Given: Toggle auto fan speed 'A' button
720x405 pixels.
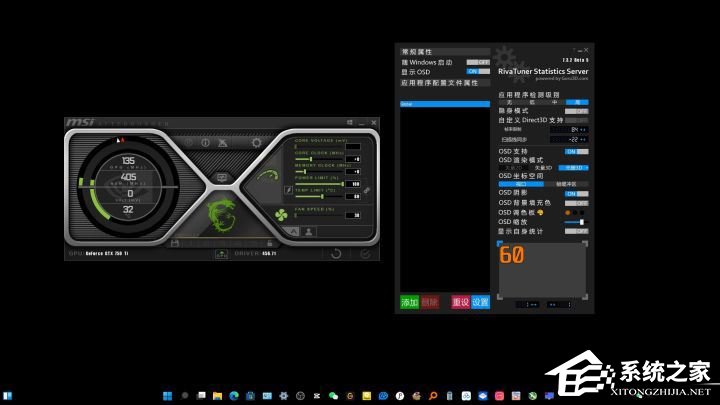Looking at the screenshot, I should [x=293, y=232].
